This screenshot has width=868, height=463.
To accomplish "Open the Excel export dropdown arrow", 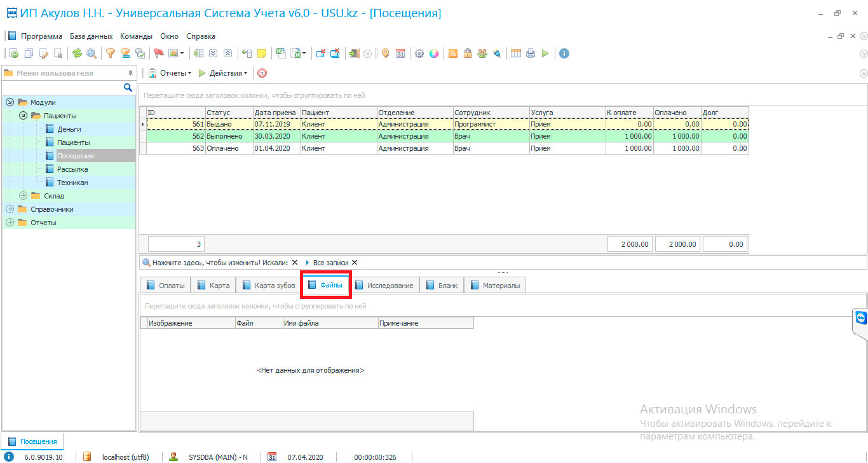I will pyautogui.click(x=304, y=53).
